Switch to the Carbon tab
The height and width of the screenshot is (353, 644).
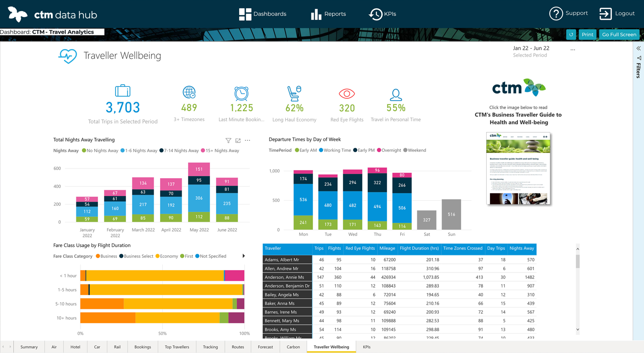(x=293, y=347)
